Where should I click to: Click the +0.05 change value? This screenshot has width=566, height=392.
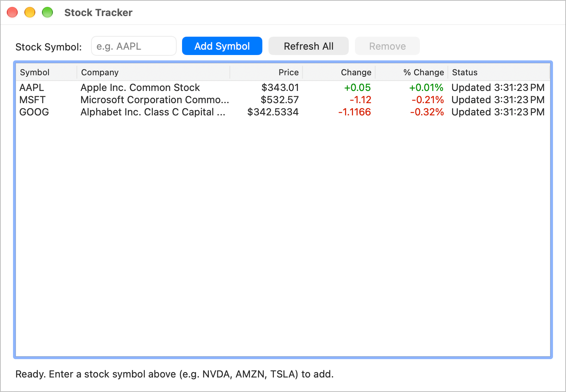358,87
